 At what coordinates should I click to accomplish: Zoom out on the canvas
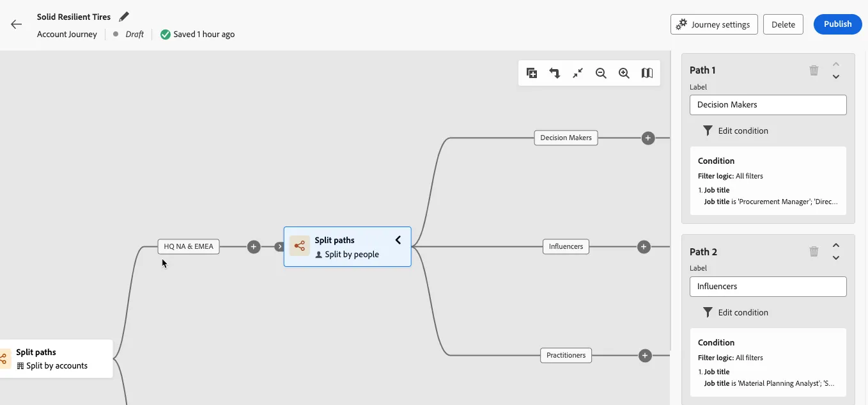(x=601, y=73)
